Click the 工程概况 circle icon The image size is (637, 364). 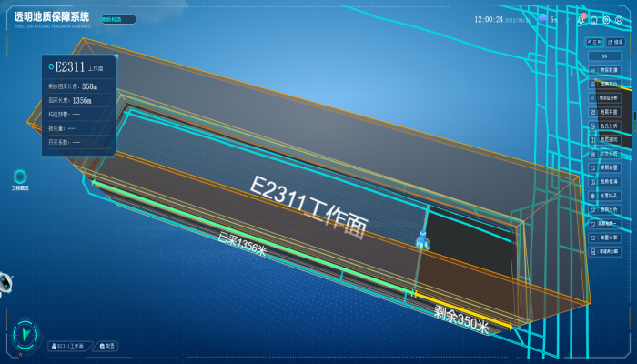20,177
